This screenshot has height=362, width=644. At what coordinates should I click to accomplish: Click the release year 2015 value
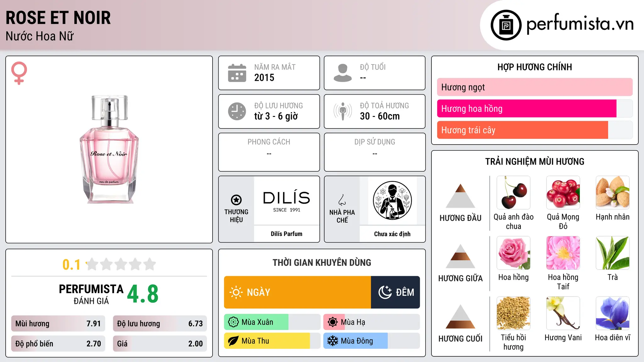(264, 78)
